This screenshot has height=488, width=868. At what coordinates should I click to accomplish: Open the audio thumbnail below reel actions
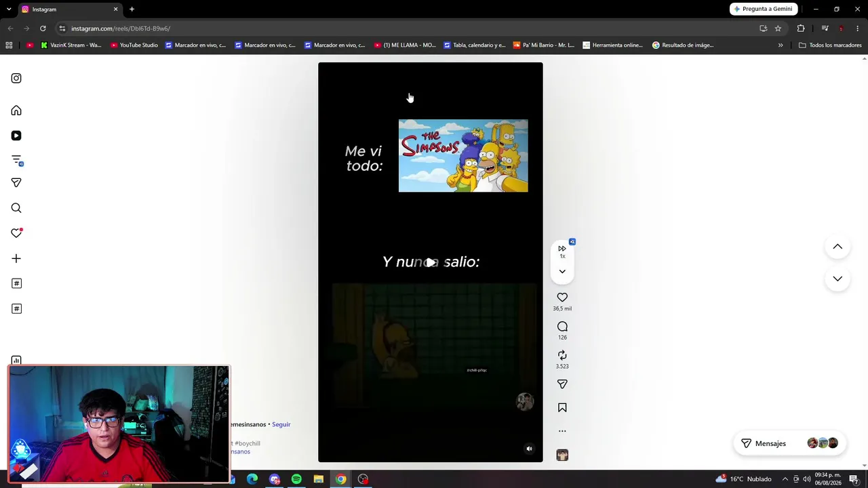(562, 455)
